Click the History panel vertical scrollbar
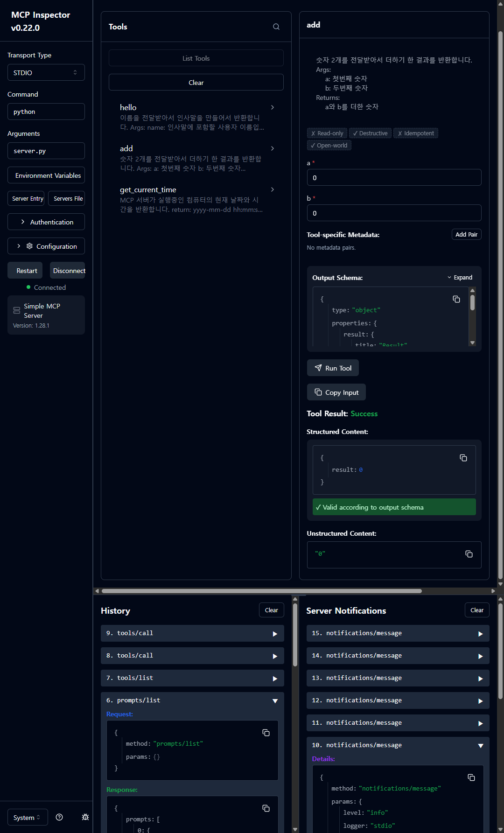The image size is (504, 833). [x=295, y=635]
